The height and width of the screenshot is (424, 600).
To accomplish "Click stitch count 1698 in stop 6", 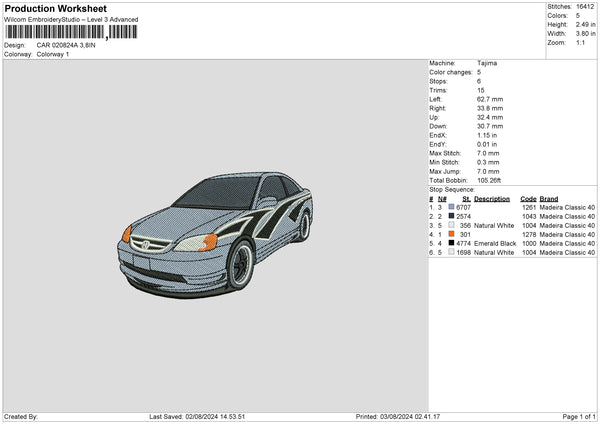I will click(x=463, y=252).
